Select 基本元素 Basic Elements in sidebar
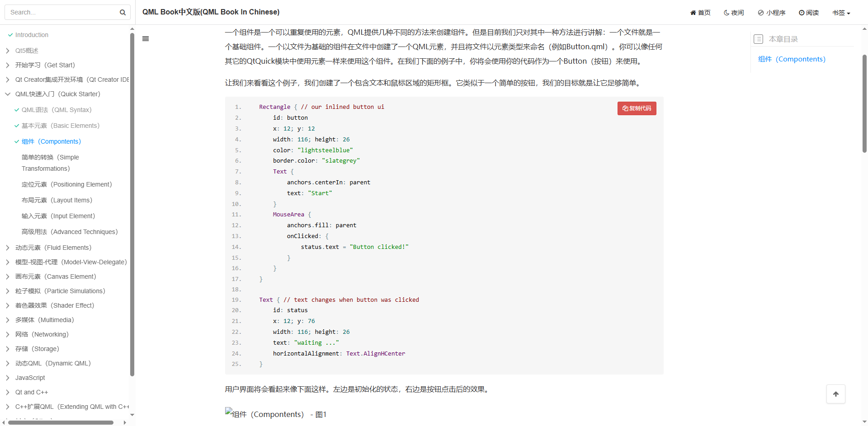868x426 pixels. click(x=60, y=126)
